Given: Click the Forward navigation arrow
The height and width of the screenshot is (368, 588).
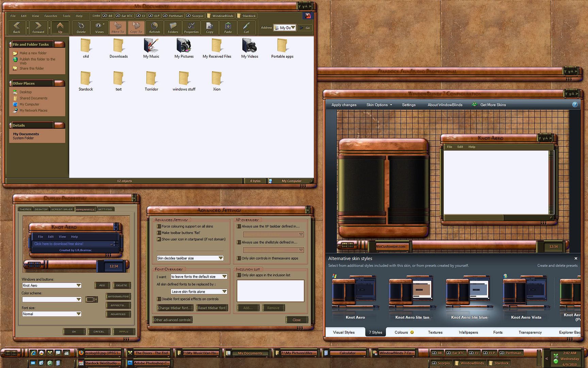Looking at the screenshot, I should (38, 27).
